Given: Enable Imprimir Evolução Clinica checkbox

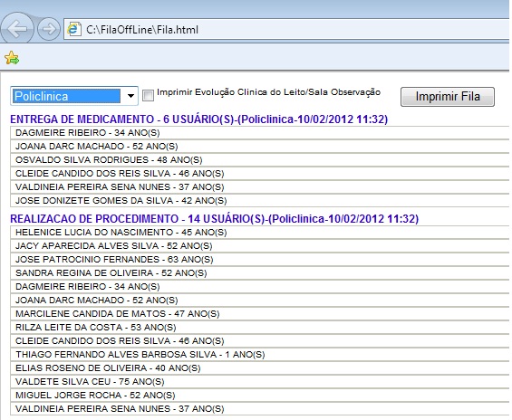Looking at the screenshot, I should pyautogui.click(x=148, y=96).
